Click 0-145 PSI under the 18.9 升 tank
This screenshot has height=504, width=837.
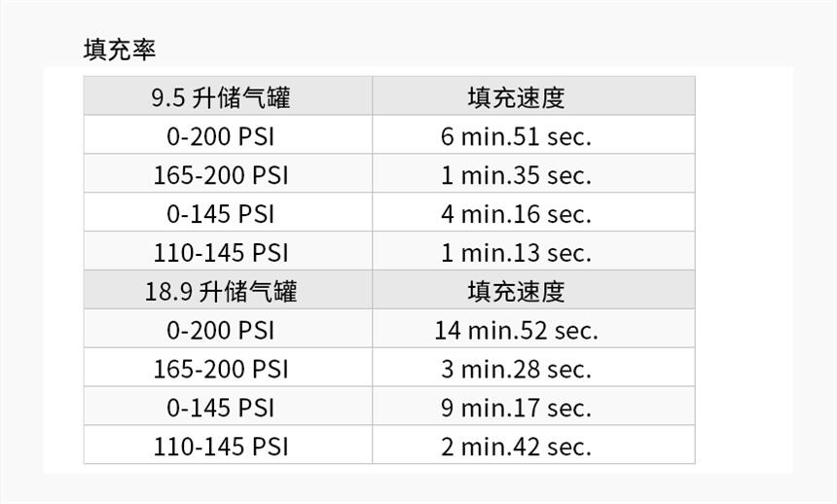[x=221, y=408]
